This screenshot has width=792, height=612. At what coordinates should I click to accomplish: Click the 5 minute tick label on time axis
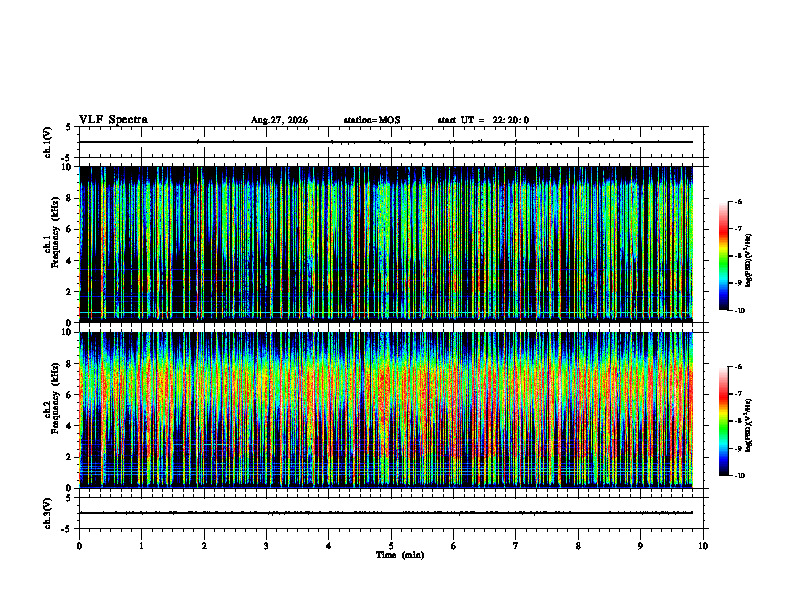point(391,546)
